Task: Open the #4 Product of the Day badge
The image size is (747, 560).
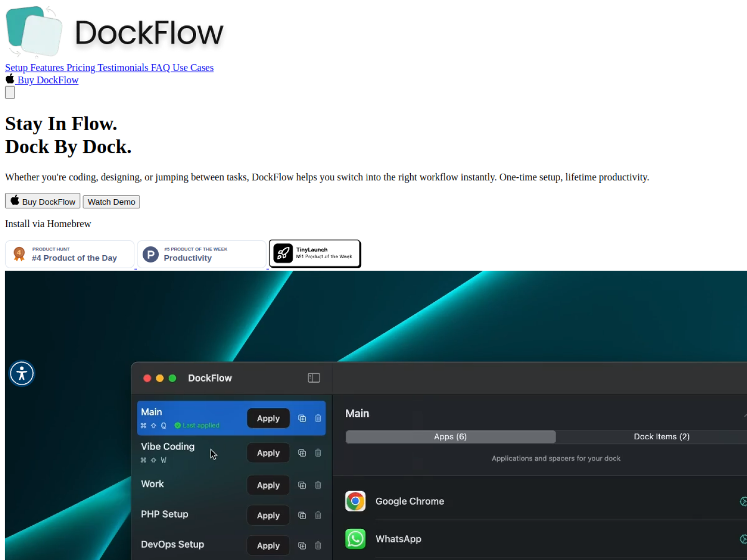Action: [70, 254]
